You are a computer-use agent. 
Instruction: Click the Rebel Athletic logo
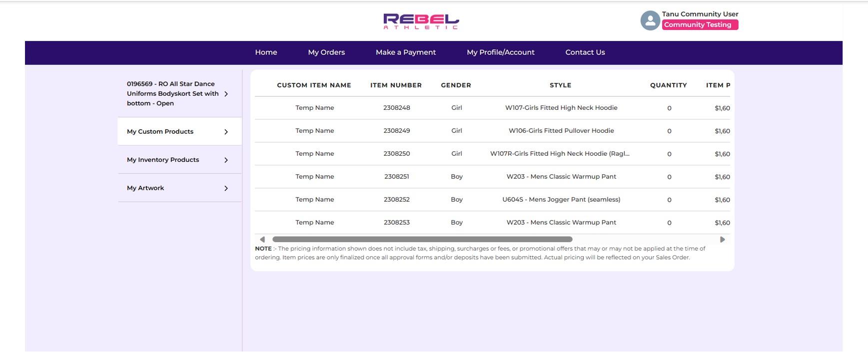pyautogui.click(x=421, y=21)
